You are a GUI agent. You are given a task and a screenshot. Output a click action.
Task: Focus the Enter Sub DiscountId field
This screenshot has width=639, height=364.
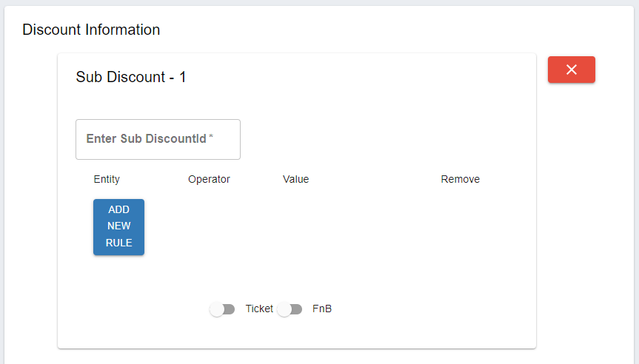[x=158, y=139]
